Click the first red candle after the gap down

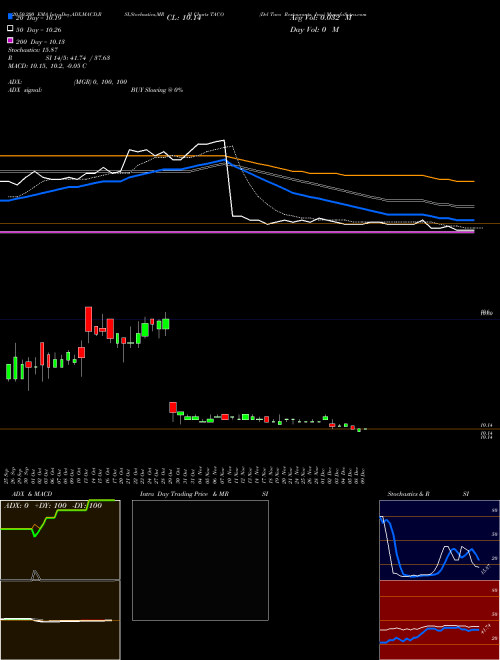click(x=173, y=407)
